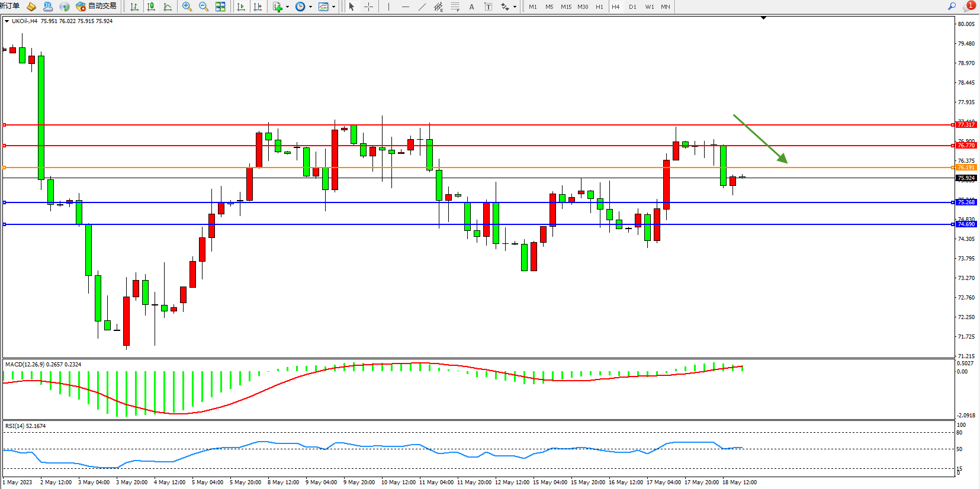Screen dimensions: 980x489
Task: Select the Fibonacci retracement tool
Action: [x=455, y=7]
